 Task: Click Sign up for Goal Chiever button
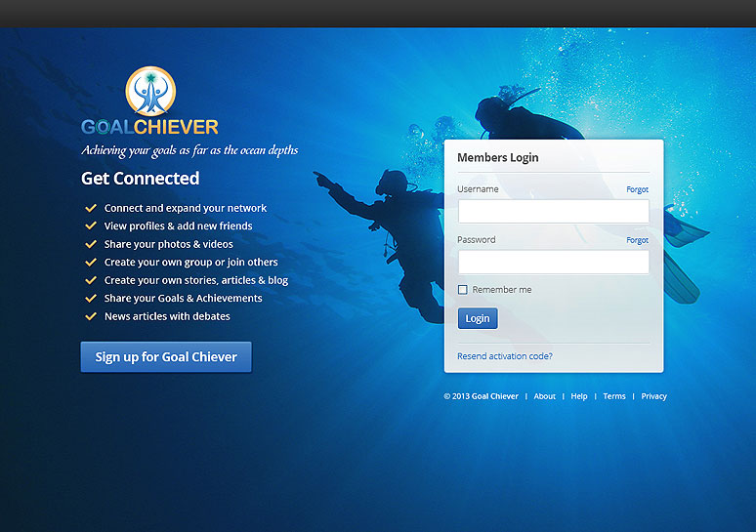click(x=166, y=357)
